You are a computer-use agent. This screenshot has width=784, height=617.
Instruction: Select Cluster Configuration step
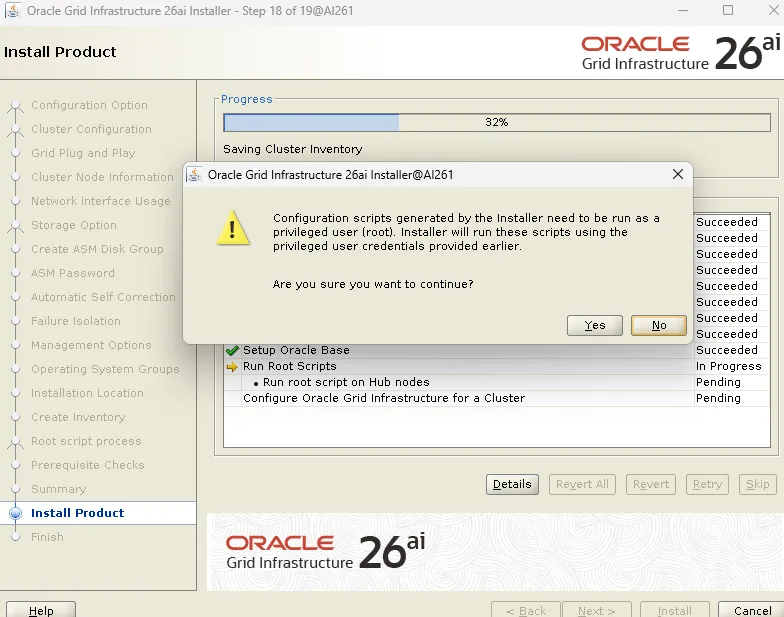[91, 129]
